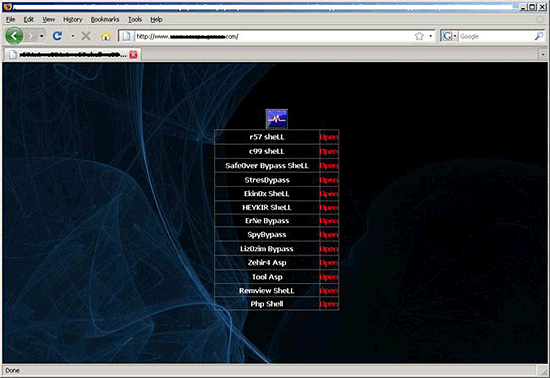Click the blue logo image above the table

click(x=277, y=119)
